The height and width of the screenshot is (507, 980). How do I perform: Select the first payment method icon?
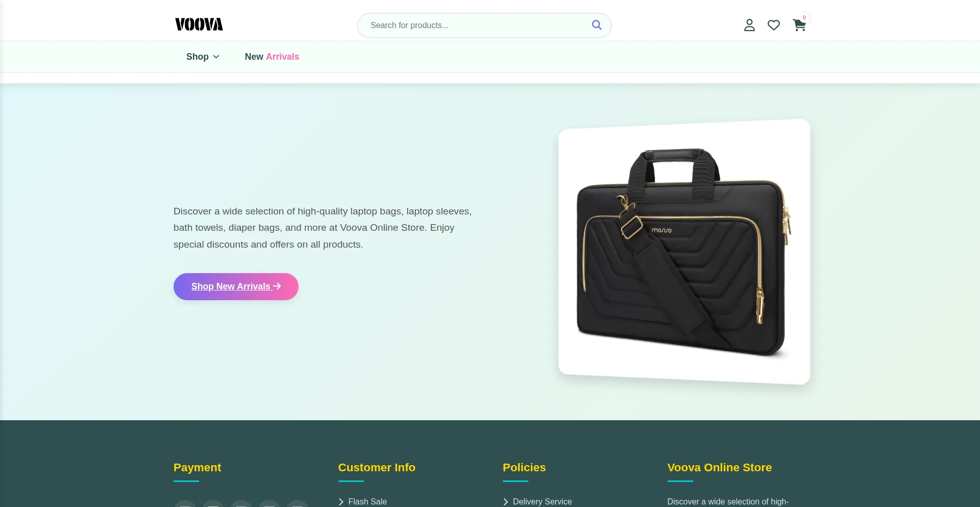click(x=185, y=504)
